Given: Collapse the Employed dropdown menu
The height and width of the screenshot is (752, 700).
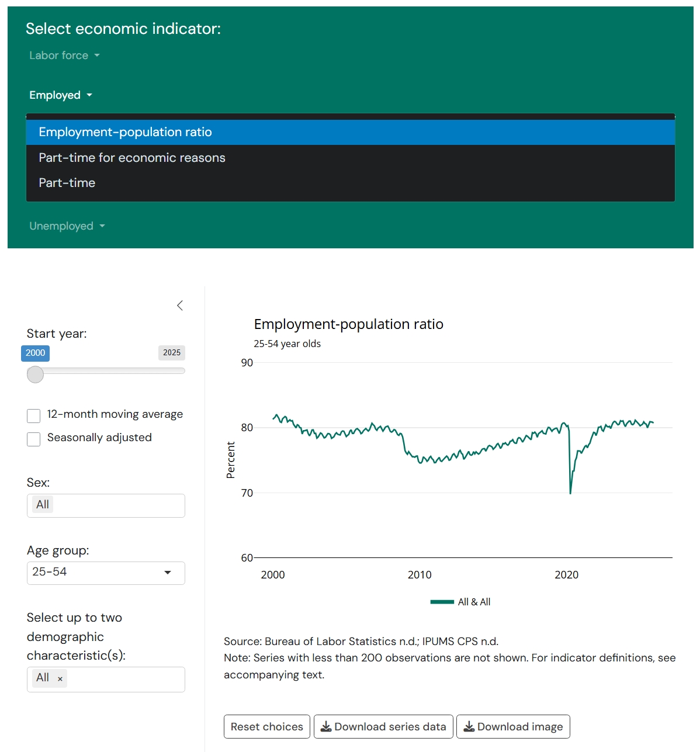Looking at the screenshot, I should (x=61, y=95).
